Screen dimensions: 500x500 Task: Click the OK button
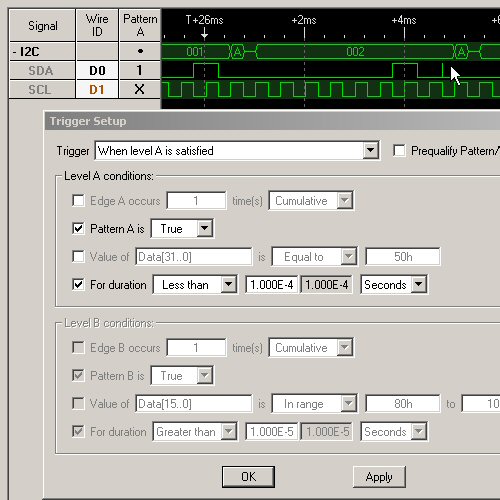(248, 477)
